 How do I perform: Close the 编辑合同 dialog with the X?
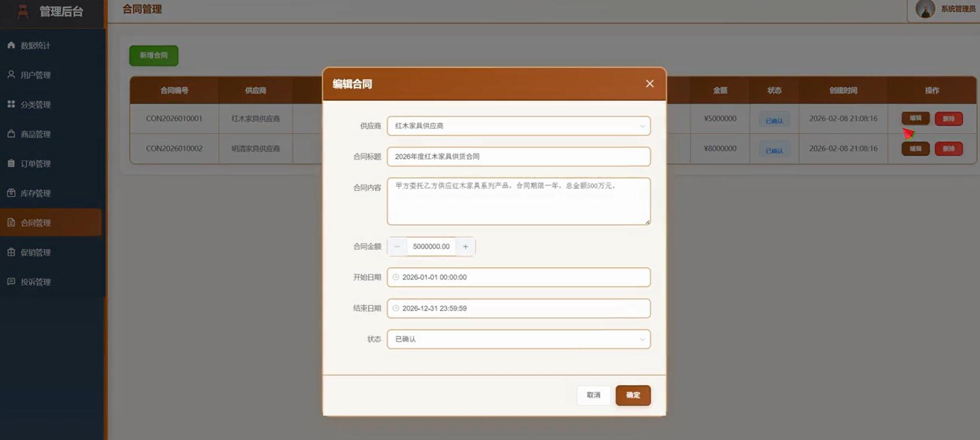tap(650, 84)
